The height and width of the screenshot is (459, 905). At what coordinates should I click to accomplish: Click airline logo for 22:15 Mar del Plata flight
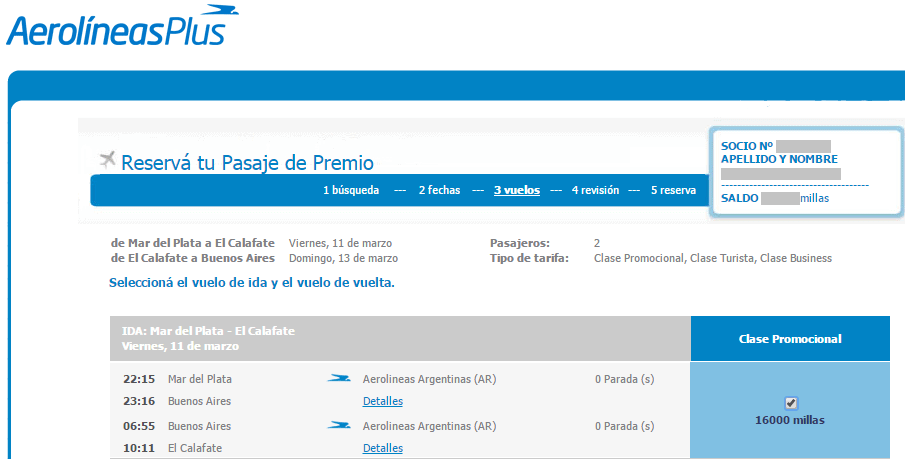coord(339,379)
